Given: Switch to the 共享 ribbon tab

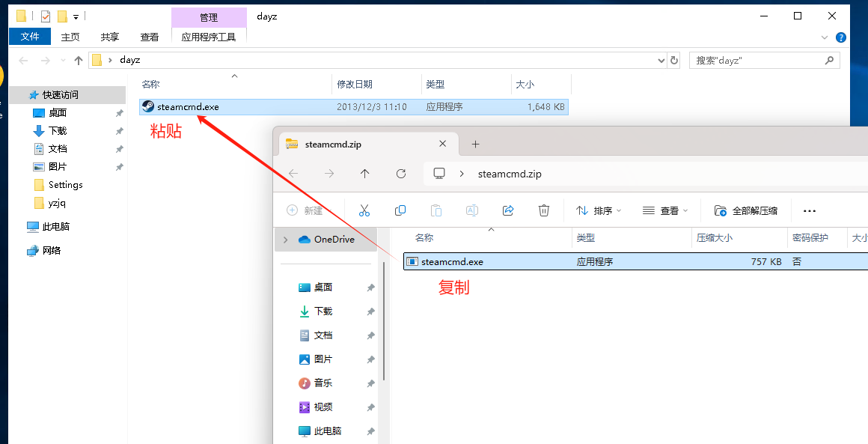Looking at the screenshot, I should point(109,37).
